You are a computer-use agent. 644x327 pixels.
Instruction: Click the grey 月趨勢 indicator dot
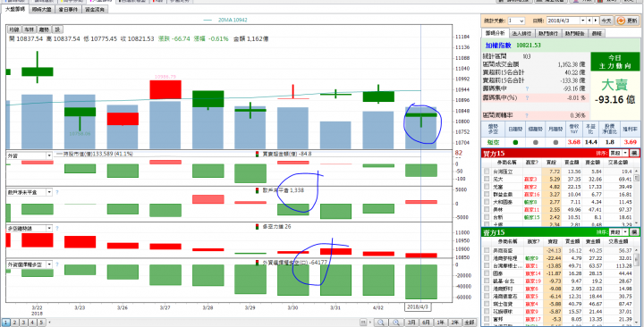point(555,142)
